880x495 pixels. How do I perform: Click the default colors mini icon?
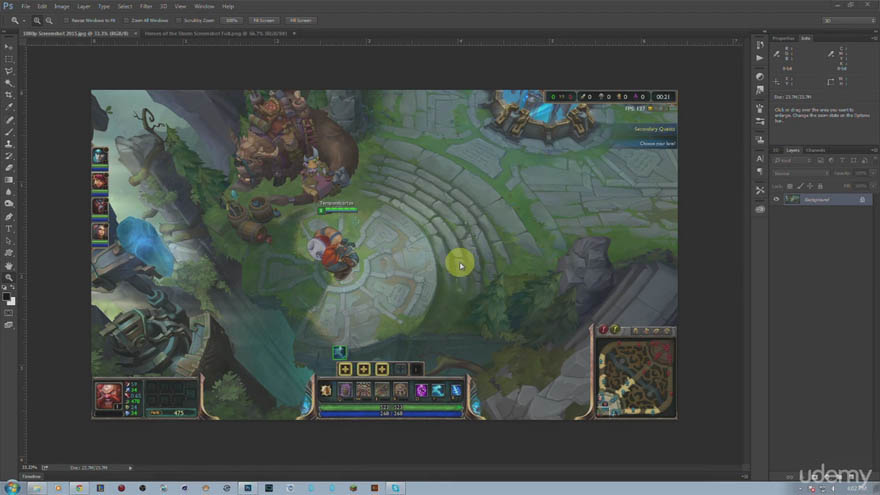tap(4, 287)
